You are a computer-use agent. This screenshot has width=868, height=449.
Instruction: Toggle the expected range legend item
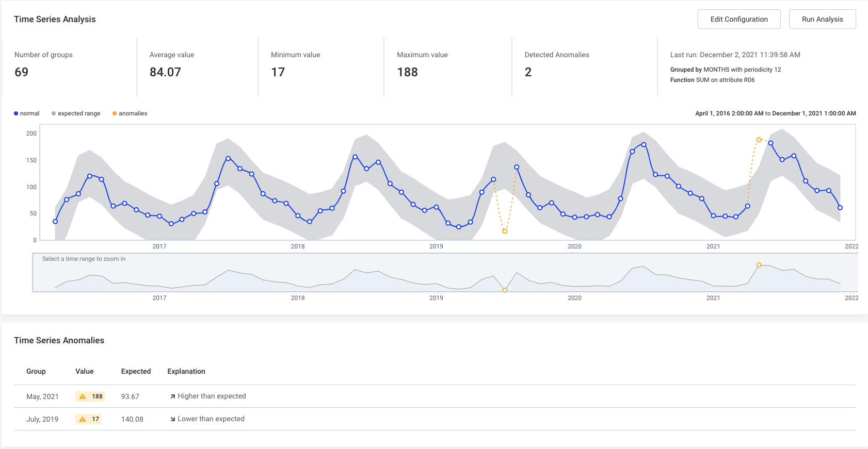[76, 113]
